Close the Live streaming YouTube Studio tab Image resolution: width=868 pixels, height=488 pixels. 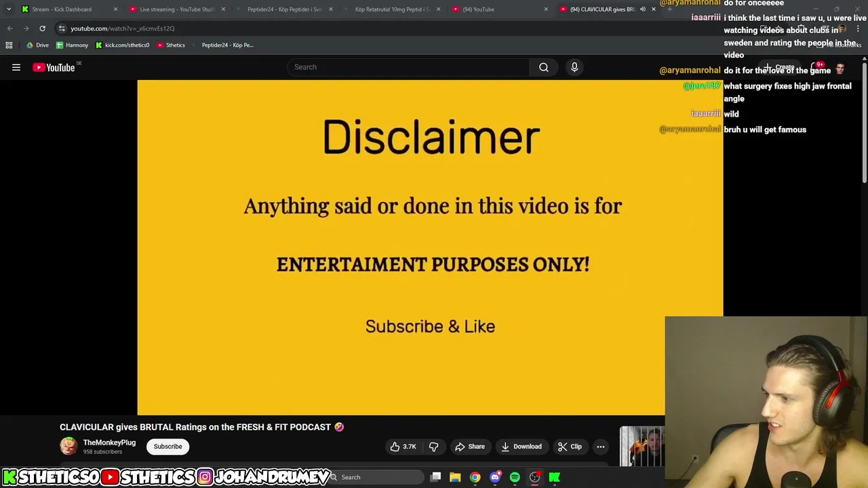pos(223,9)
